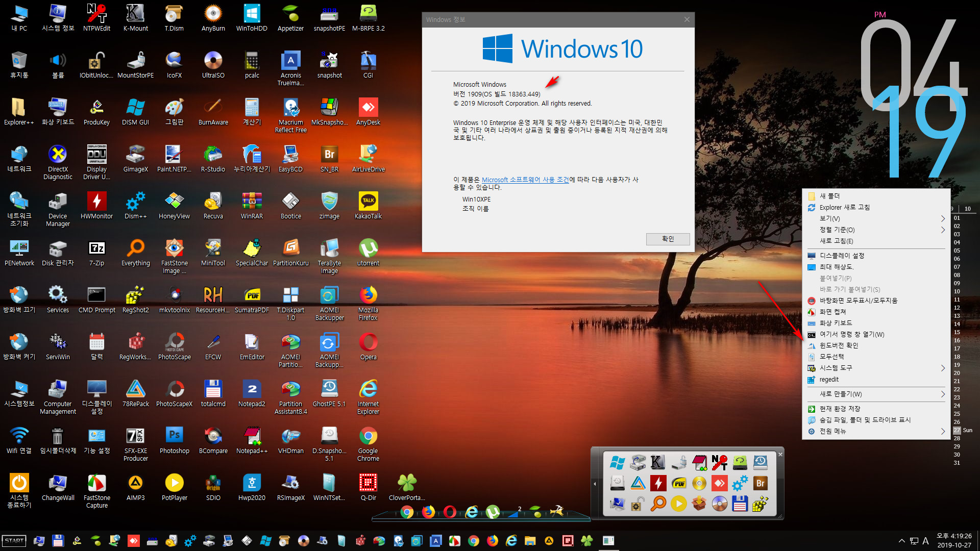Choose 새 폴더 in context menu

(876, 196)
